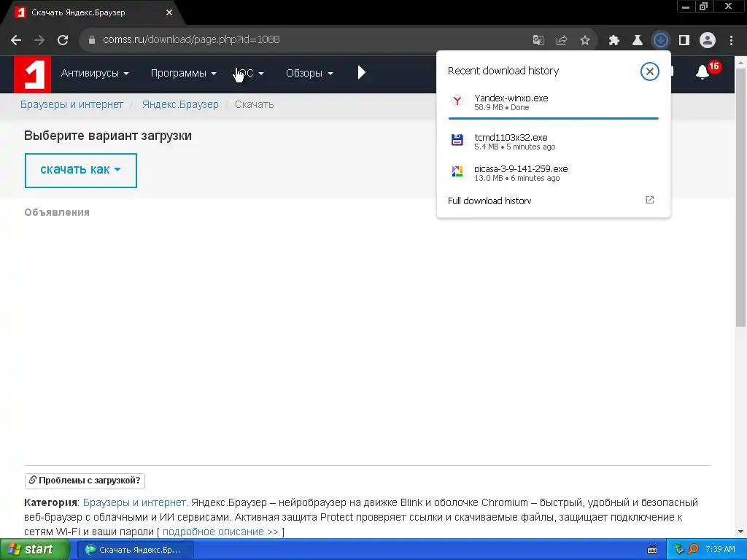Open full download history external icon
Viewport: 747px width, 560px height.
coord(650,200)
